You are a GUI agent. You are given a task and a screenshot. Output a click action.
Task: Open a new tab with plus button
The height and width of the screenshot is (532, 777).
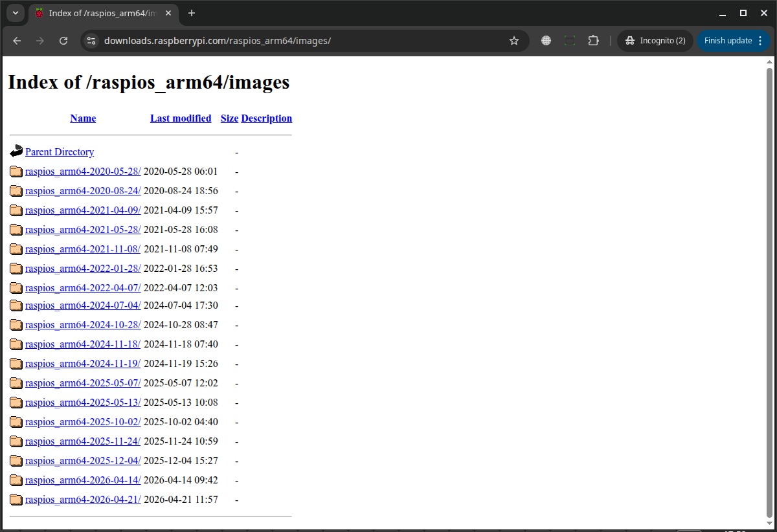coord(192,13)
